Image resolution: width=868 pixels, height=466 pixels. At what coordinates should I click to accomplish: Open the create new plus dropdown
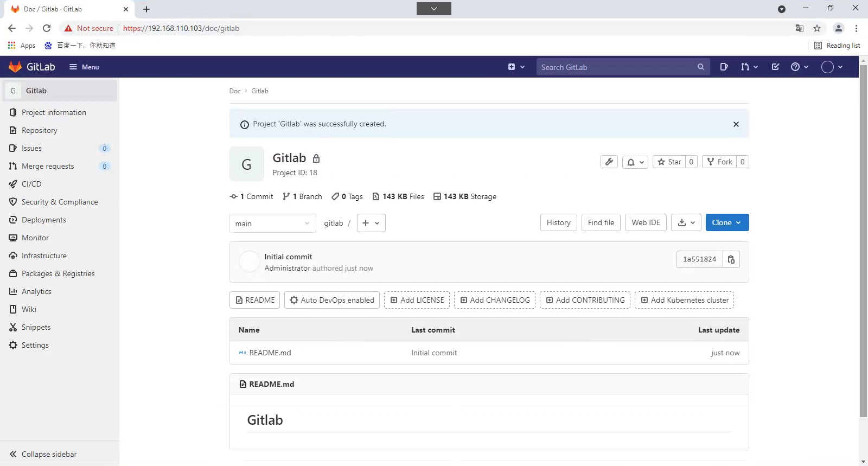516,67
